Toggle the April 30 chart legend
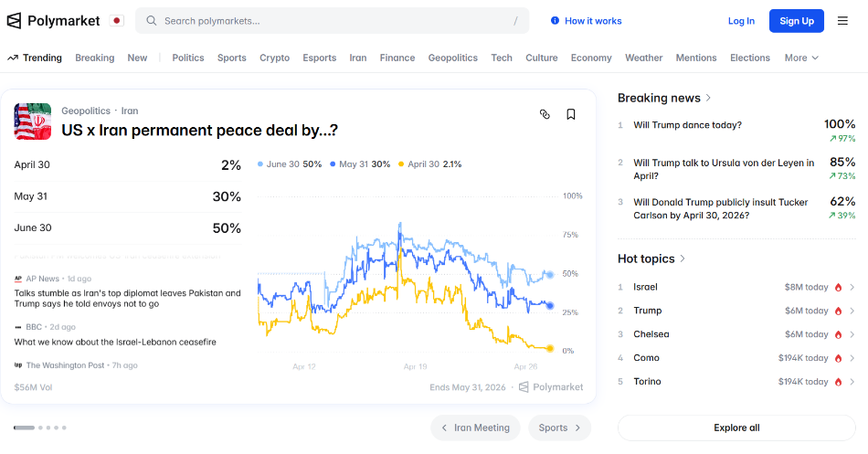This screenshot has width=868, height=454. pyautogui.click(x=430, y=164)
